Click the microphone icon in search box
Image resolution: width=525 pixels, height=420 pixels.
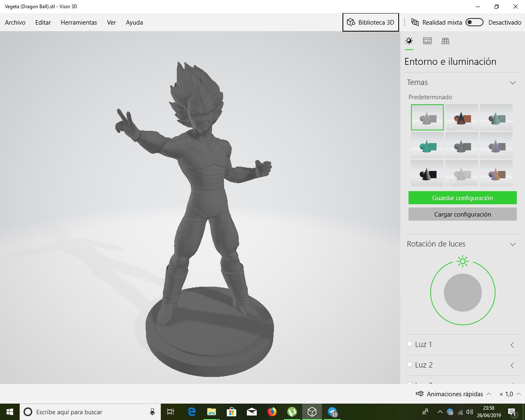152,412
